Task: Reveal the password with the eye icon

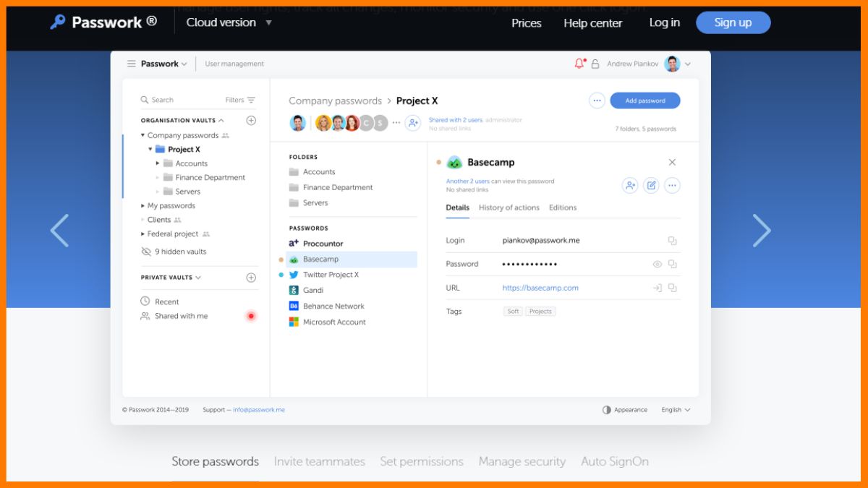Action: (x=658, y=265)
